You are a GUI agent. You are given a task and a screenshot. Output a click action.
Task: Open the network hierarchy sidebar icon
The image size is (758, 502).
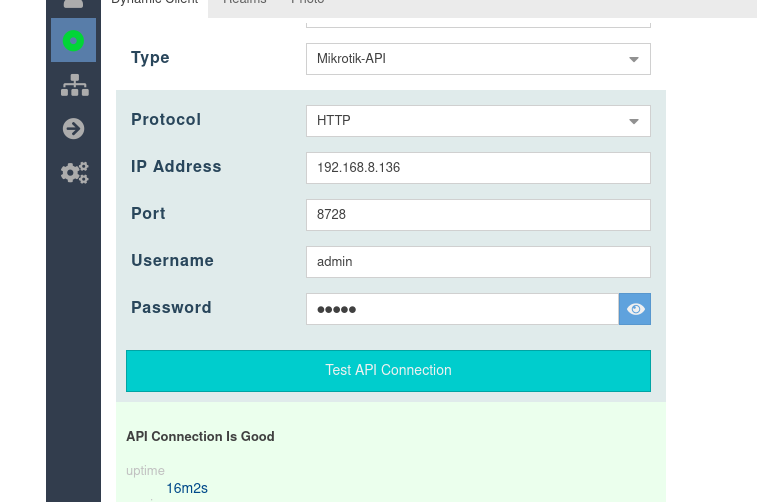pos(74,86)
